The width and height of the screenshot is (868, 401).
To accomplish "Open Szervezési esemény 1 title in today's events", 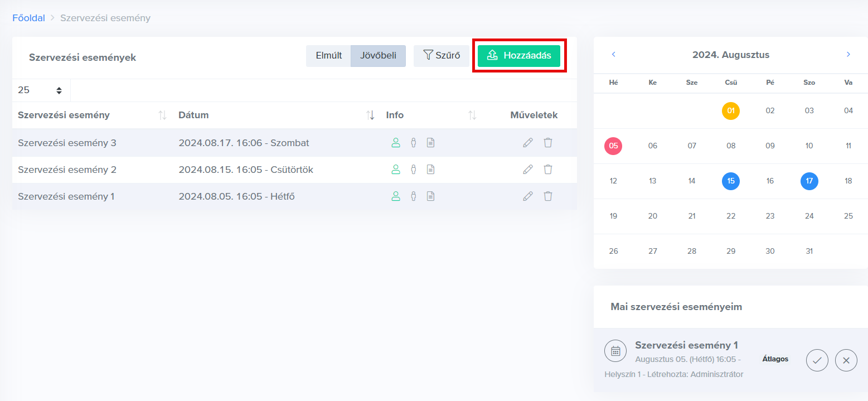I will (x=686, y=345).
